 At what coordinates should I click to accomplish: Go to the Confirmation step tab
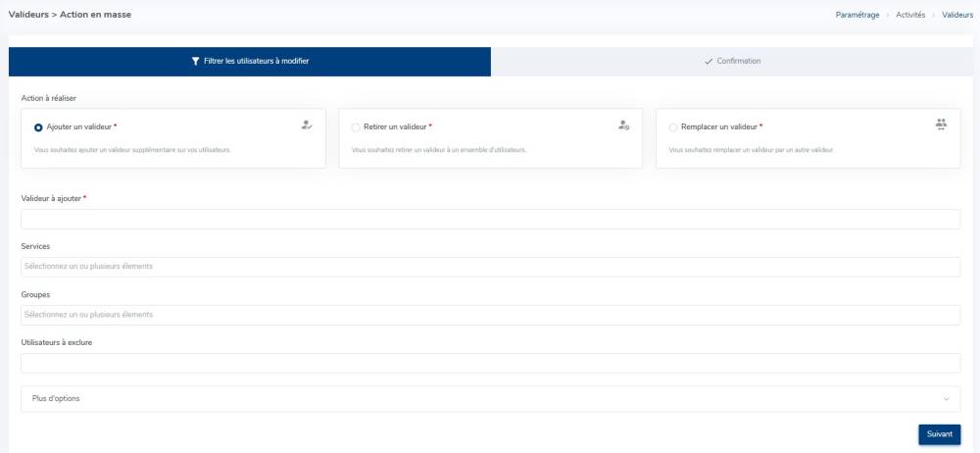pyautogui.click(x=735, y=61)
